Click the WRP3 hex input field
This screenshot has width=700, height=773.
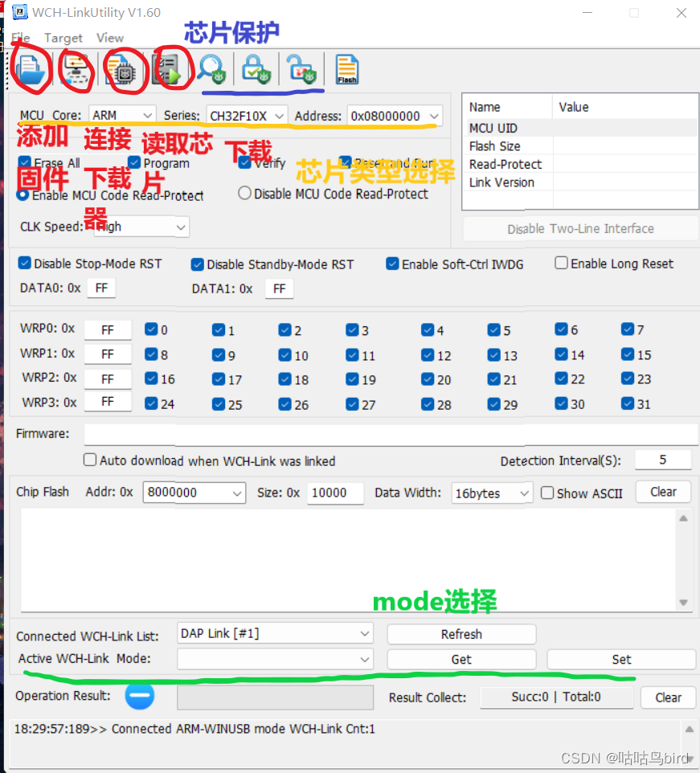point(108,402)
